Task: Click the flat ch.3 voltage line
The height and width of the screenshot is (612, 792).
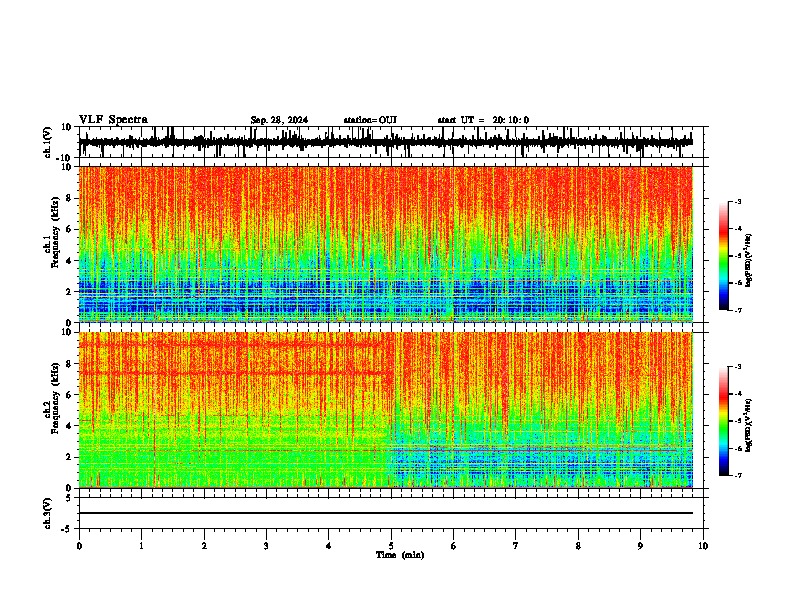Action: pos(386,513)
